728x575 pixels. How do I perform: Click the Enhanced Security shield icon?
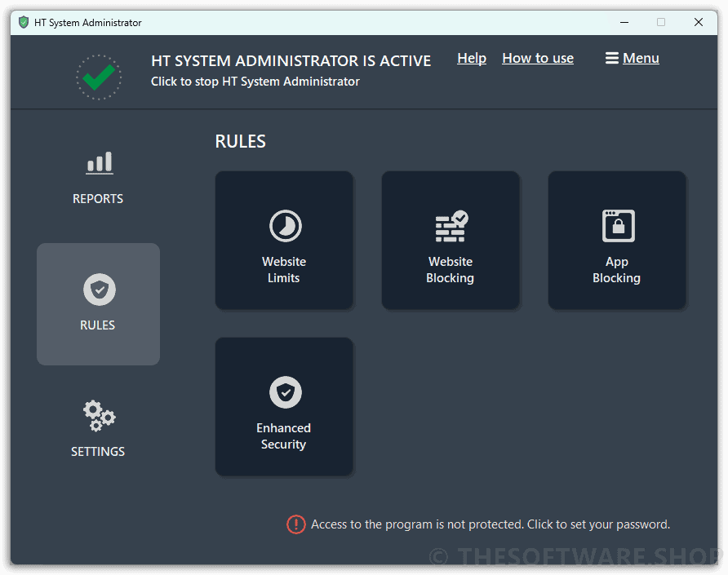(286, 392)
